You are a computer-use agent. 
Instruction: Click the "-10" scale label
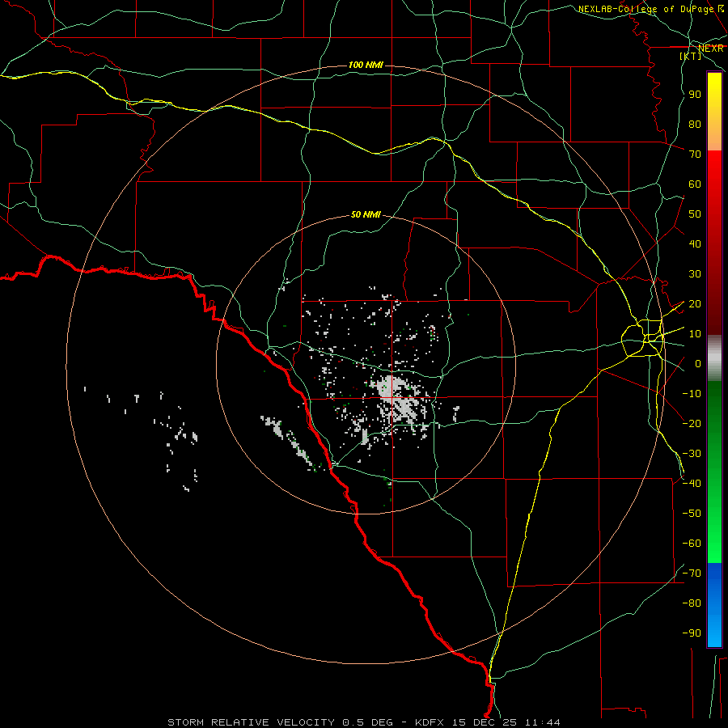click(692, 394)
